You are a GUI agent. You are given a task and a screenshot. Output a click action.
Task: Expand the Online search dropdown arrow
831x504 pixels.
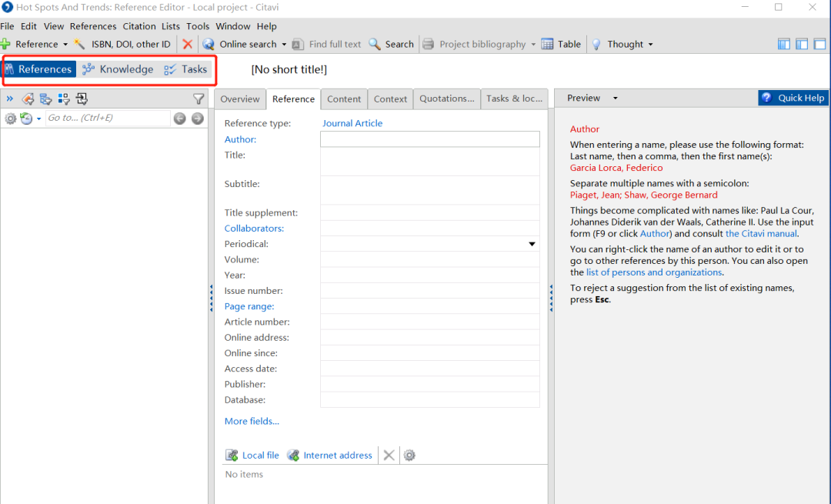point(284,45)
